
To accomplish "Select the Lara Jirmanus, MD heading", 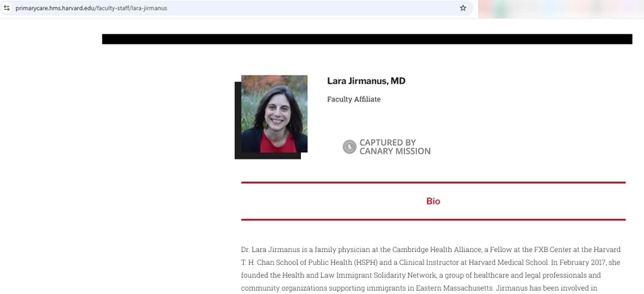I will tap(366, 81).
